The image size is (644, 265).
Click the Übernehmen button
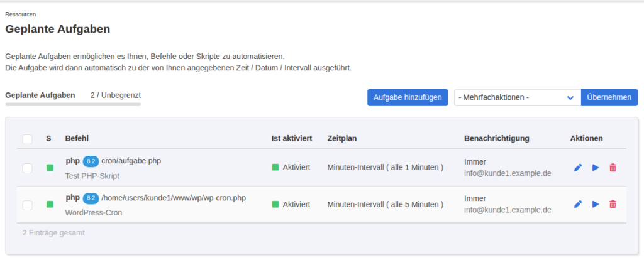[609, 97]
